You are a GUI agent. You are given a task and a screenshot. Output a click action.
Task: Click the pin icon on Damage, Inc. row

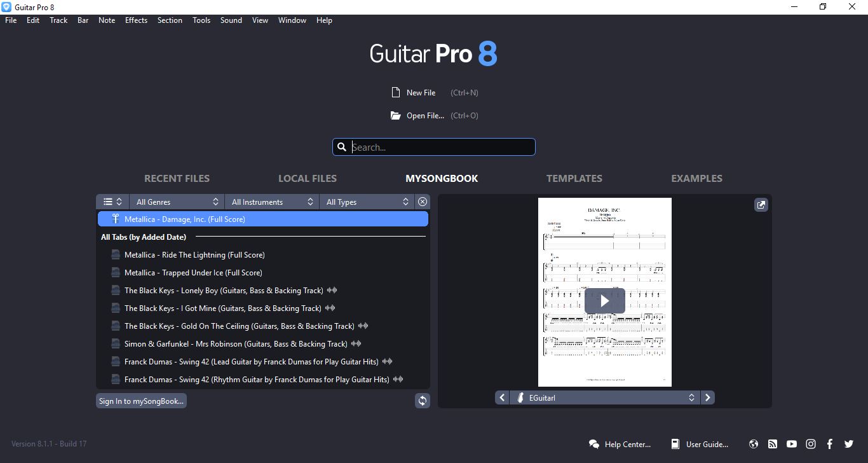tap(115, 219)
